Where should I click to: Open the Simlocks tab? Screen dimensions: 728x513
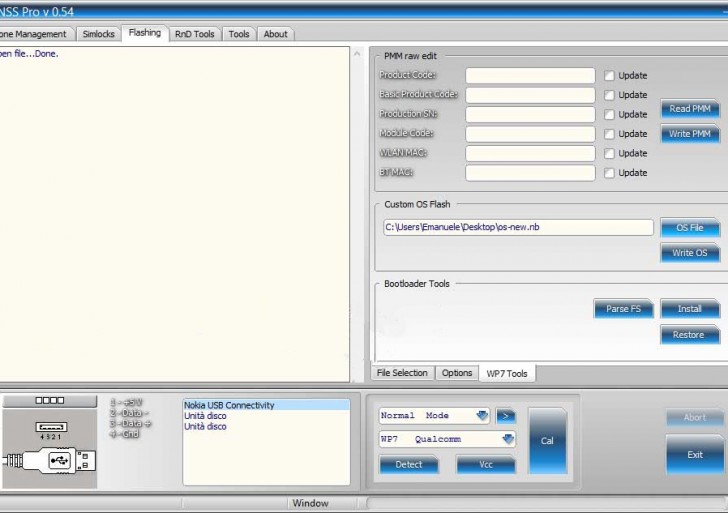pyautogui.click(x=98, y=34)
